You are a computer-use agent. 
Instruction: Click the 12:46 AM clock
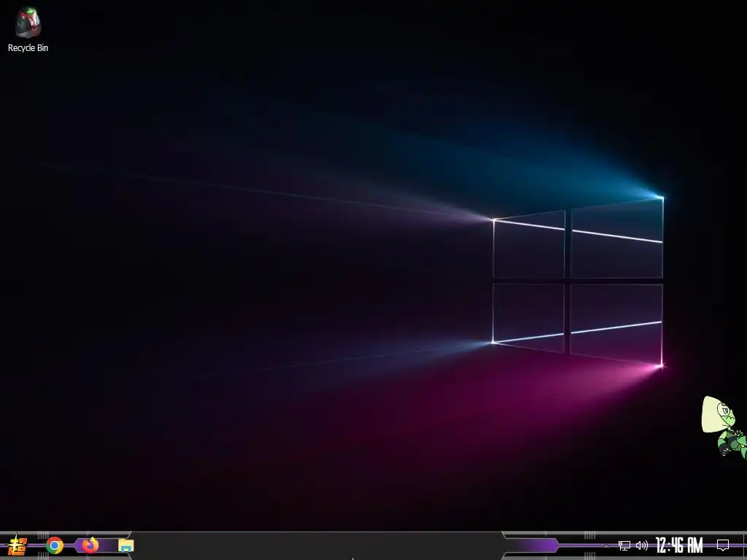coord(679,545)
